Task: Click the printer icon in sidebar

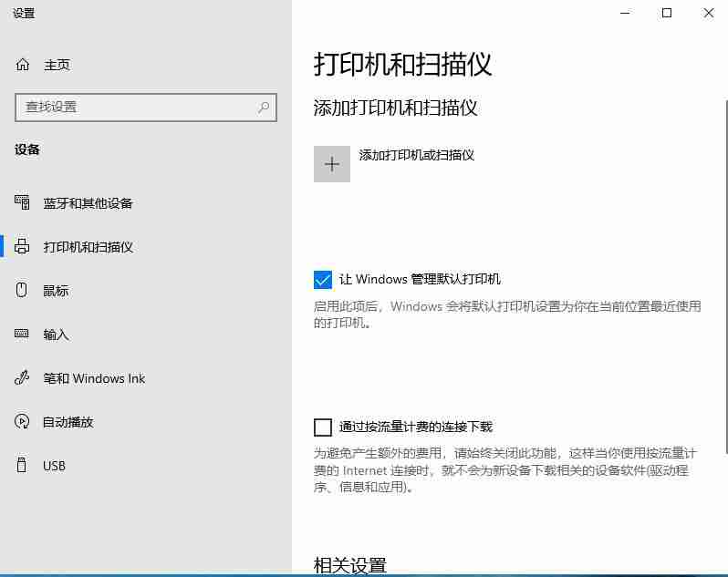Action: (x=22, y=246)
